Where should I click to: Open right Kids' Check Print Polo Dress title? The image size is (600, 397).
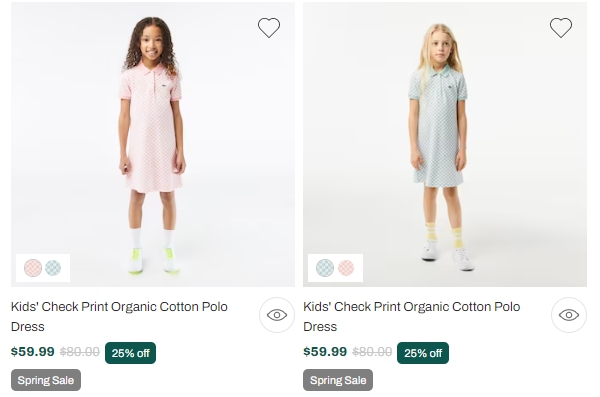[411, 317]
